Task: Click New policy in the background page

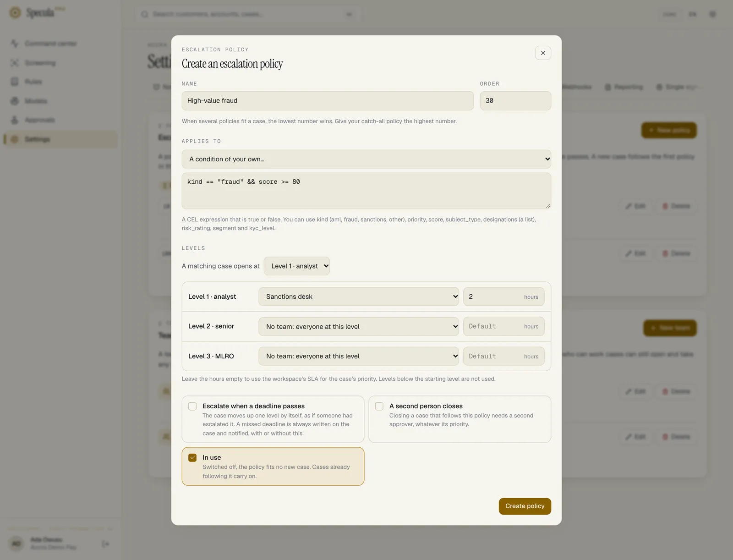Action: point(669,131)
